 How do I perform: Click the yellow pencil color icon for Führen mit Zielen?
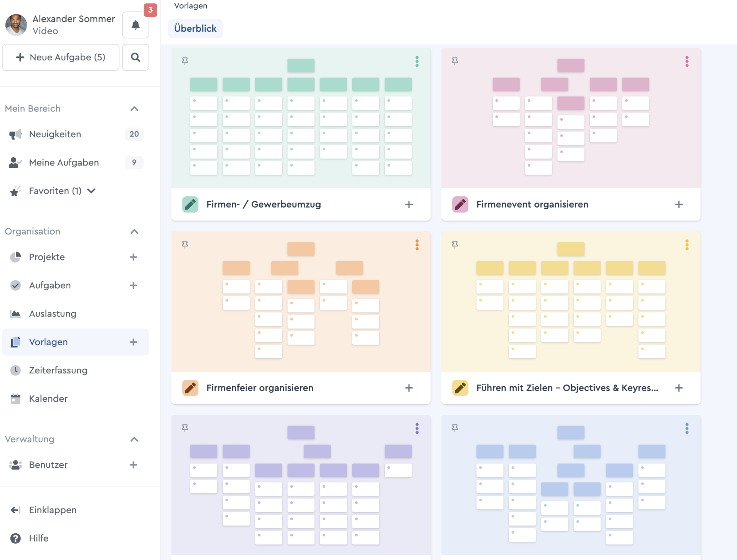(x=460, y=388)
